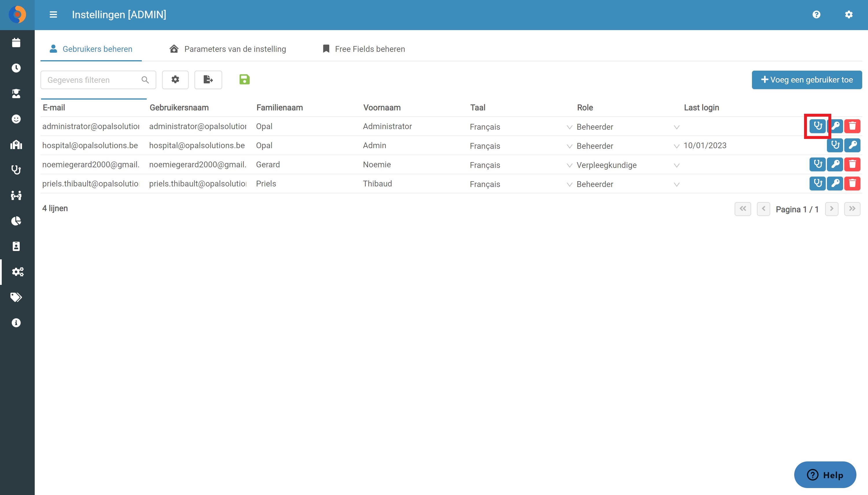Expand the Taal dropdown for Administrator row

click(x=569, y=127)
